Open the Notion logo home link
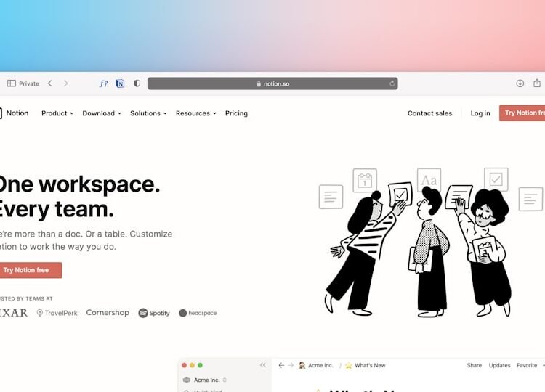Viewport: 545px width, 392px height. [x=15, y=113]
